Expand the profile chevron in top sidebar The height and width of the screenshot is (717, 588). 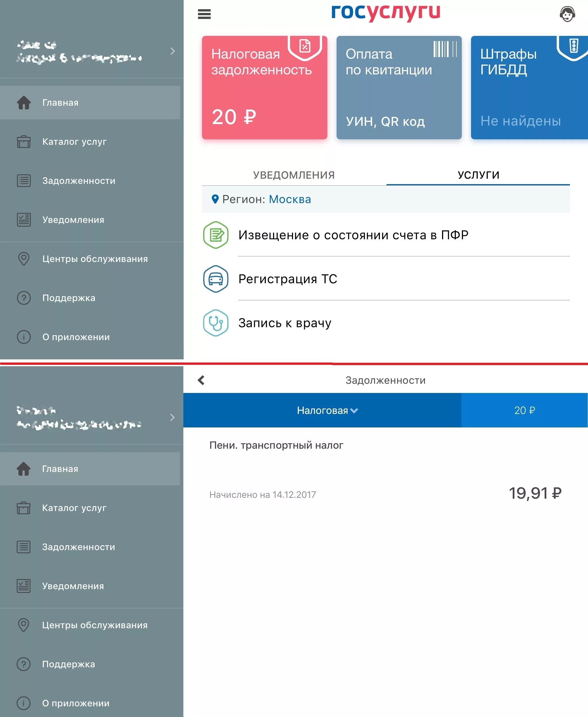pos(172,51)
